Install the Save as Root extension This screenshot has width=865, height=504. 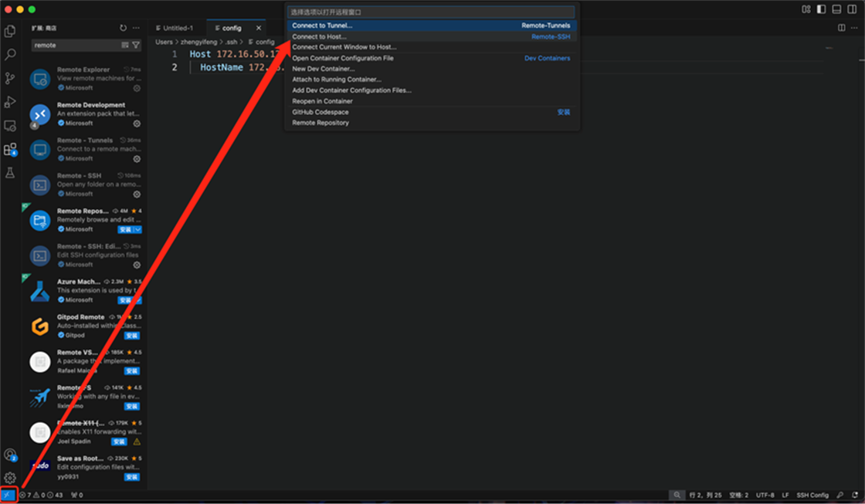pos(132,477)
